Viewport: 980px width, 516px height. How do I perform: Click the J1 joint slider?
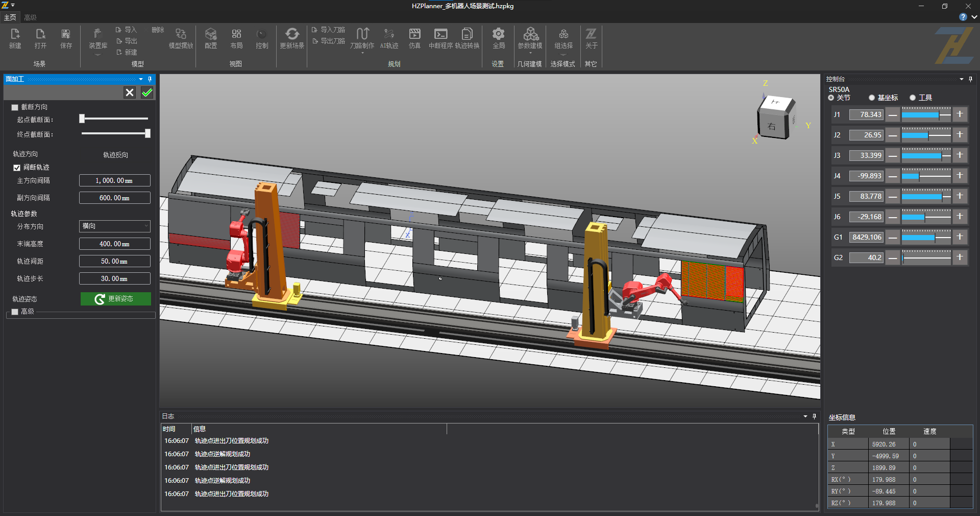click(926, 115)
